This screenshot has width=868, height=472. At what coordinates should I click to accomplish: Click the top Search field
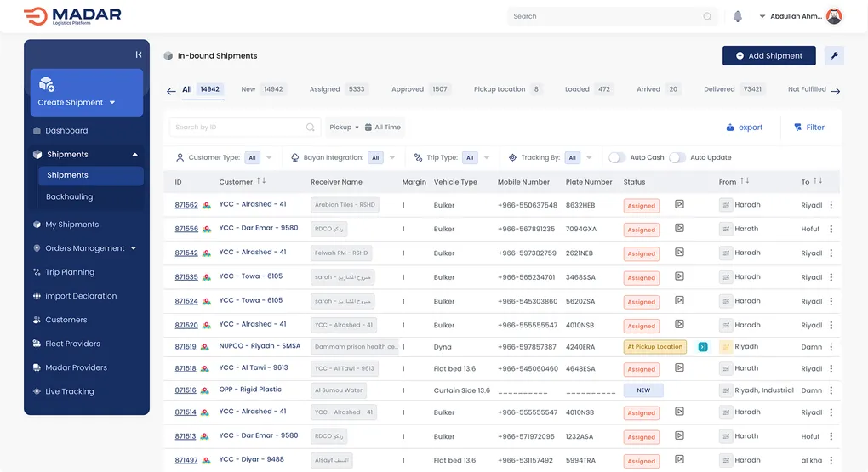[612, 17]
